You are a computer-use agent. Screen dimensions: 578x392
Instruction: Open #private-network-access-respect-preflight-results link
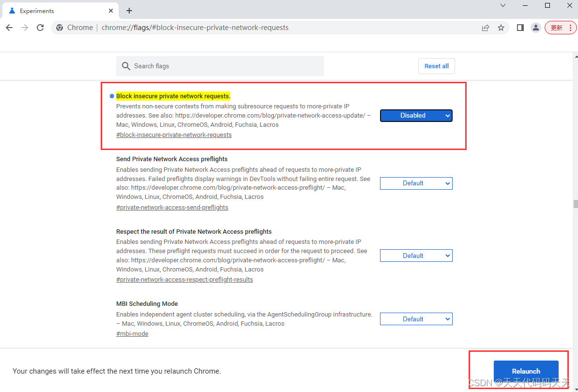click(184, 280)
